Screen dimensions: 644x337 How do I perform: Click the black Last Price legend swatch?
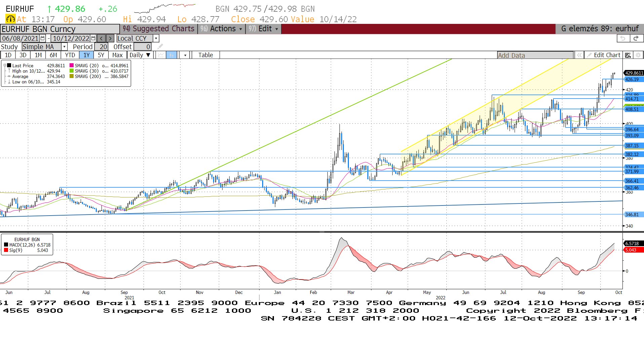9,66
